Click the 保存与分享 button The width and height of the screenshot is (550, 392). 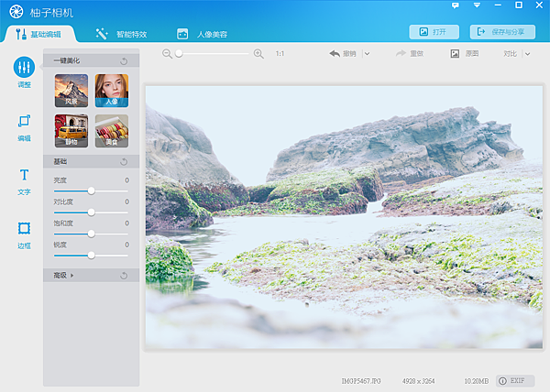(502, 32)
